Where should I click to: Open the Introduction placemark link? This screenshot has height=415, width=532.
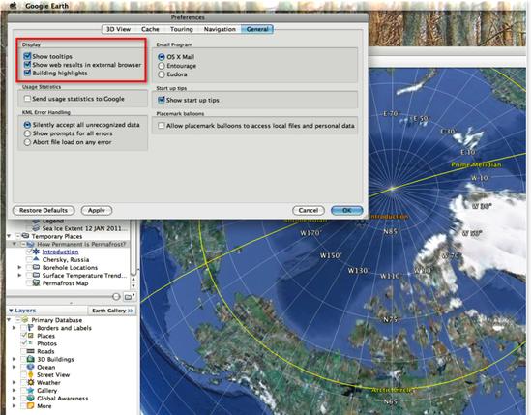coord(60,252)
